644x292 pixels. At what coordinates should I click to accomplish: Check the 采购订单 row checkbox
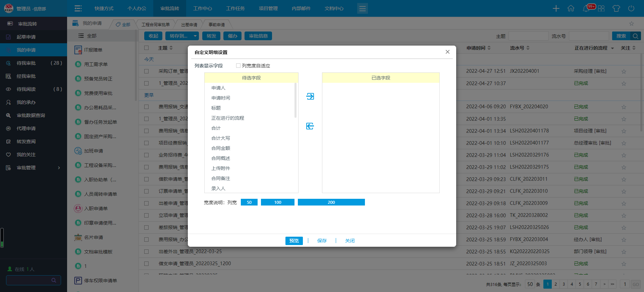pos(146,71)
